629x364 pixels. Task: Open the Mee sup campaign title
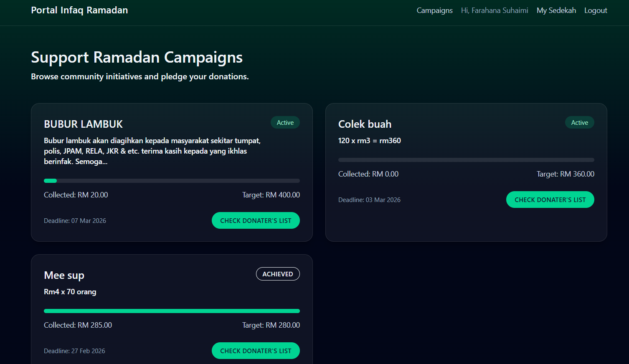point(64,275)
